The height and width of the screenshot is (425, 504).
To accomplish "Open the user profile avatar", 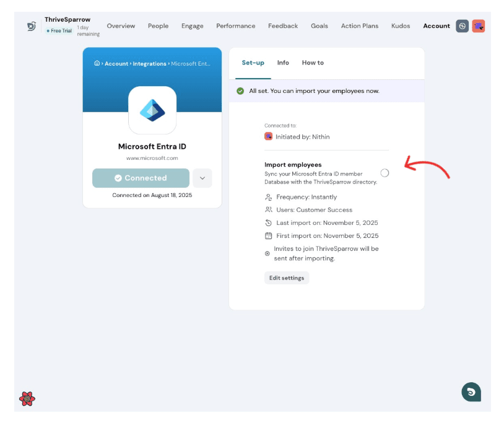I will (x=478, y=26).
